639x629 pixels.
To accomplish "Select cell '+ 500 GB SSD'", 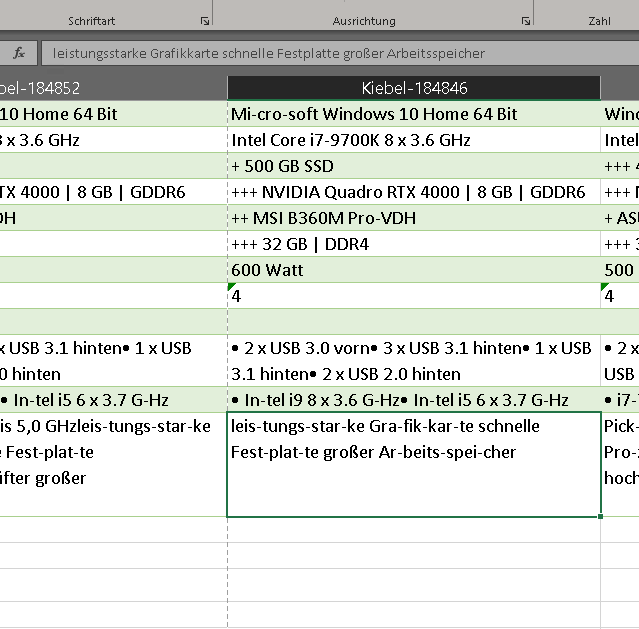I will coord(414,166).
